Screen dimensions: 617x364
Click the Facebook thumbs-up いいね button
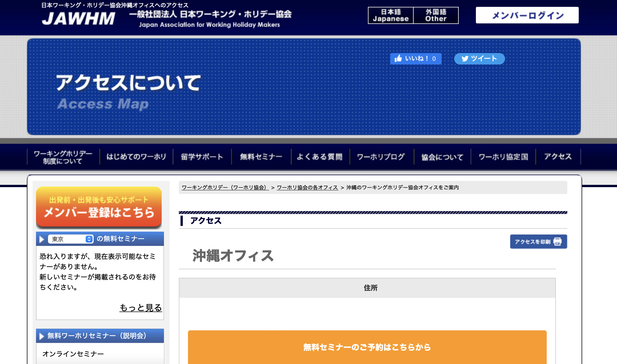(x=416, y=58)
